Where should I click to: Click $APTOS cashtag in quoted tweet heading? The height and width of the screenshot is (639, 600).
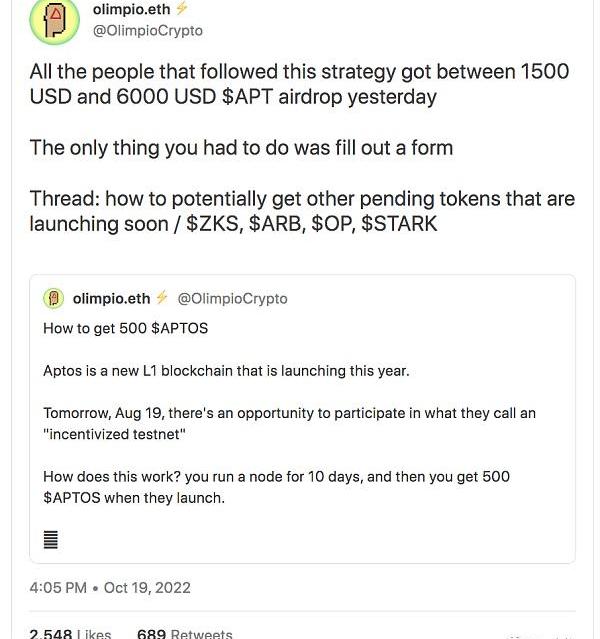[179, 328]
